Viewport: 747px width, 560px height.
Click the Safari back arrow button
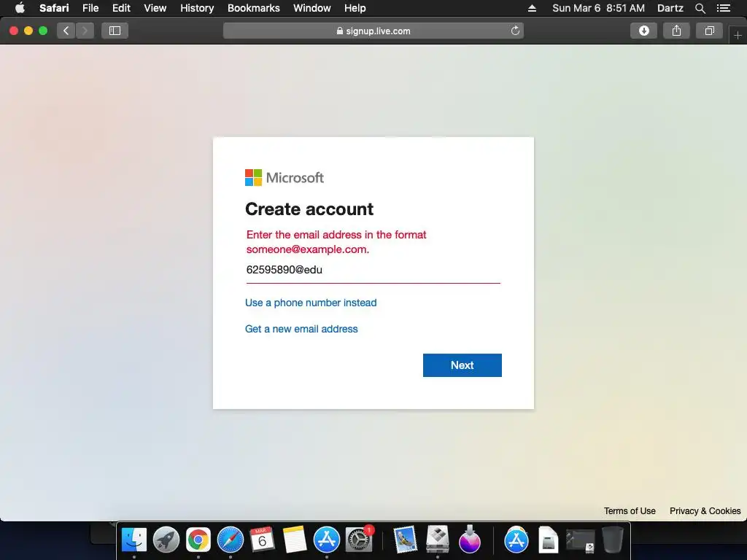(x=66, y=31)
